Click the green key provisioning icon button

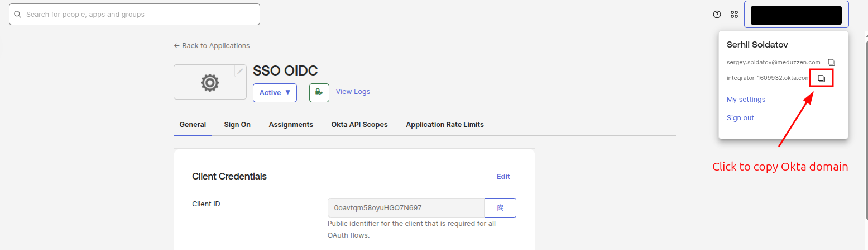(x=319, y=92)
